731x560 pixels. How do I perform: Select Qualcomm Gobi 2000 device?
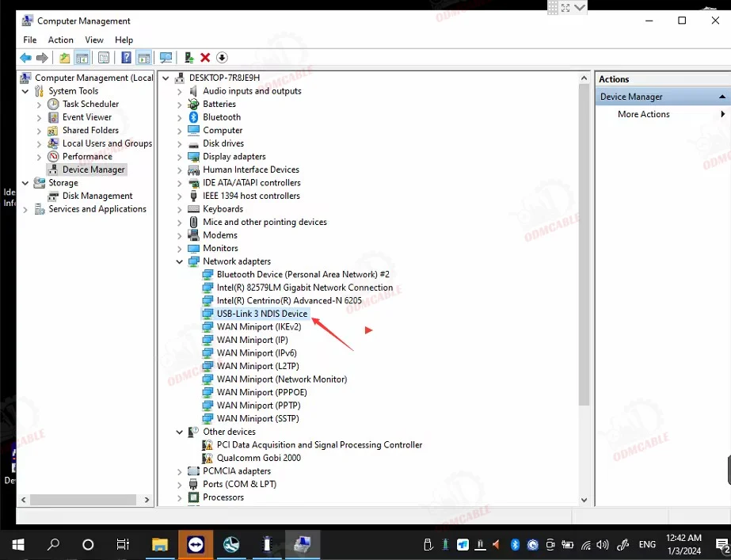(258, 458)
